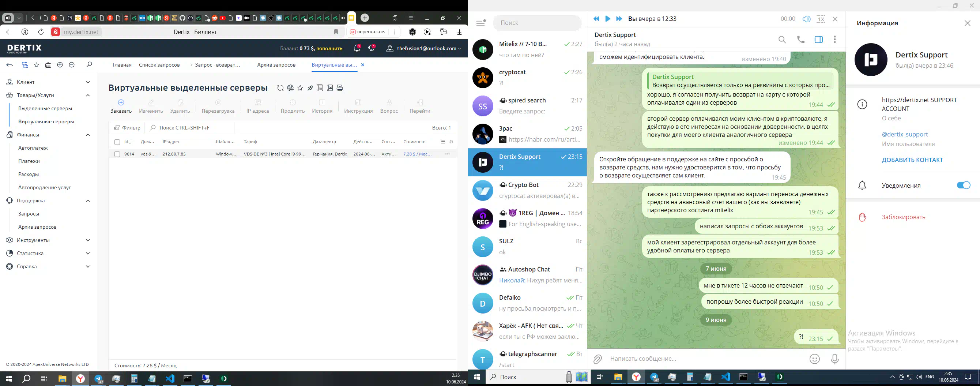Add page to favorites star in heading
980x386 pixels.
coord(300,88)
